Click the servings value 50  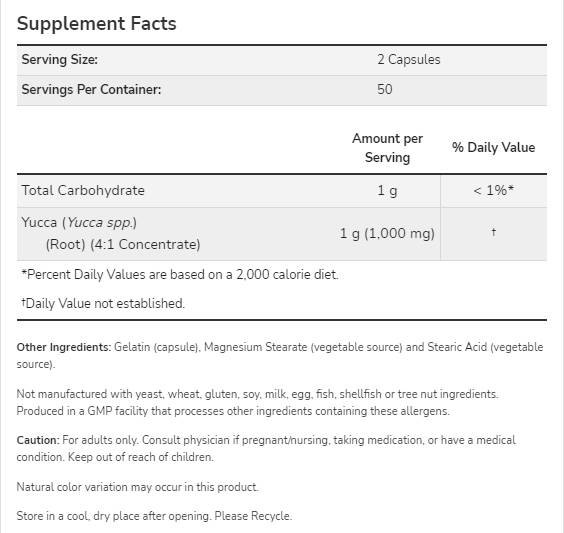tap(385, 89)
